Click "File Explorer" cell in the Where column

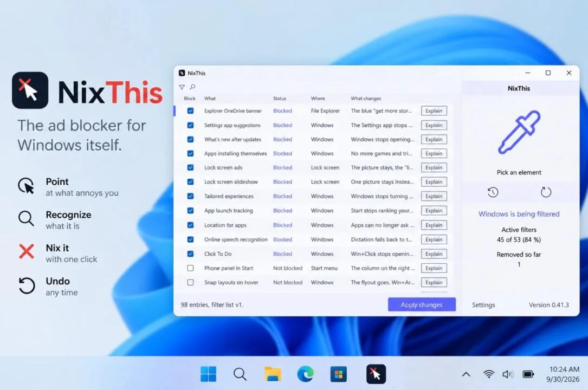(x=325, y=111)
